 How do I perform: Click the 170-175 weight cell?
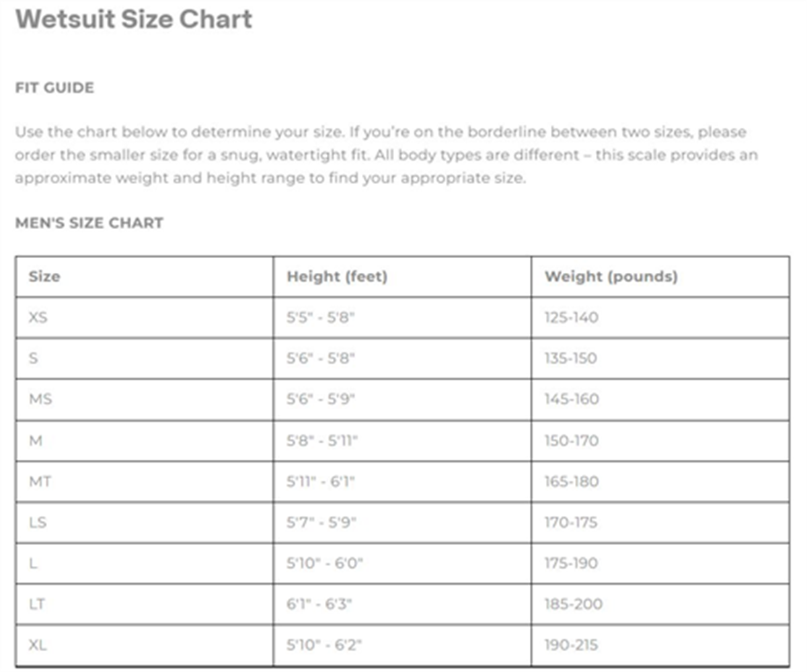tap(570, 522)
